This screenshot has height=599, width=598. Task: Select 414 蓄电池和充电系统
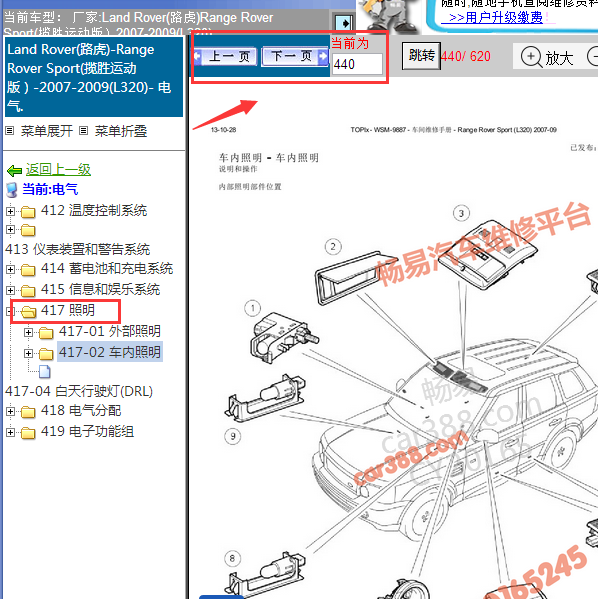coord(107,269)
